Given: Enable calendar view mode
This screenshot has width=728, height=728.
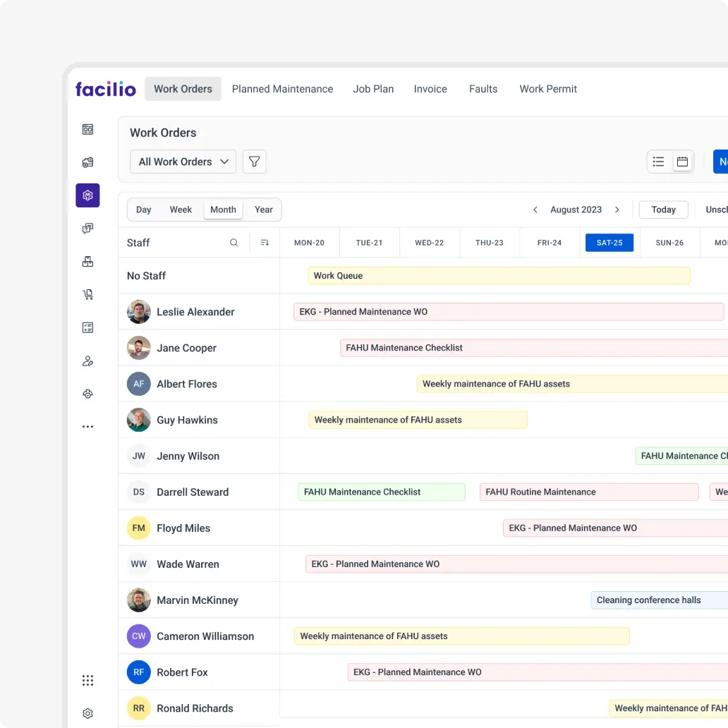Looking at the screenshot, I should pos(681,162).
